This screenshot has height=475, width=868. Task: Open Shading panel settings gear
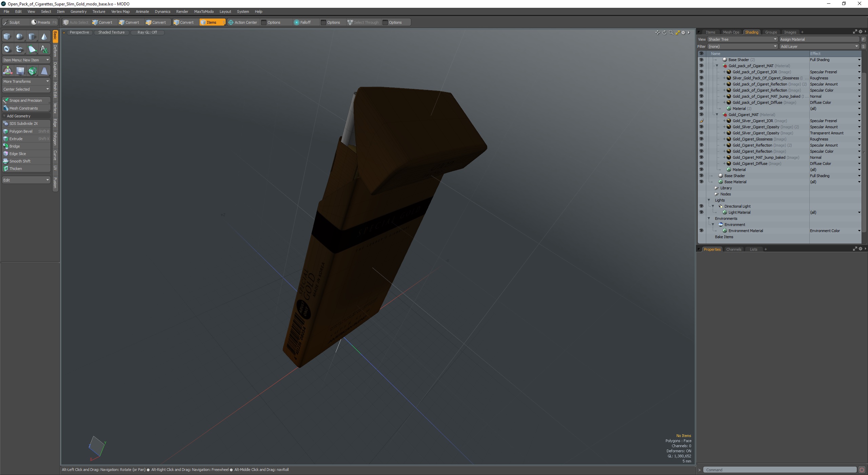[x=860, y=32]
